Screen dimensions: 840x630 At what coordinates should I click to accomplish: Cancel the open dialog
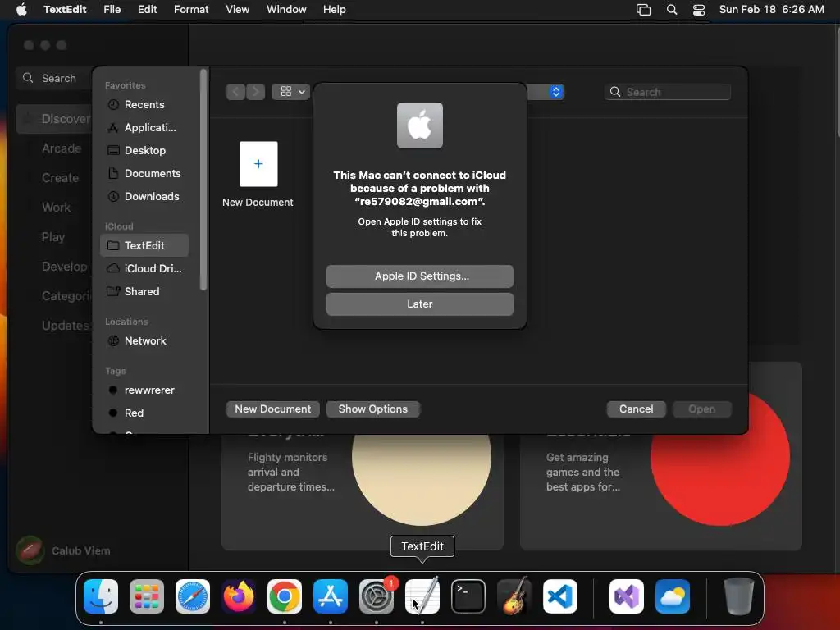[636, 409]
